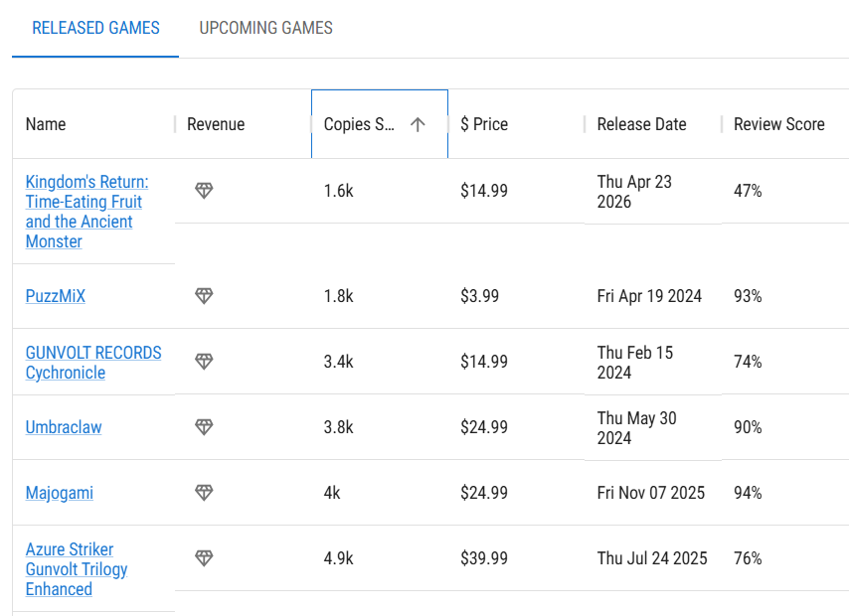Viewport: 849px width, 616px height.
Task: Sort by the Revenue column header
Action: tap(216, 124)
